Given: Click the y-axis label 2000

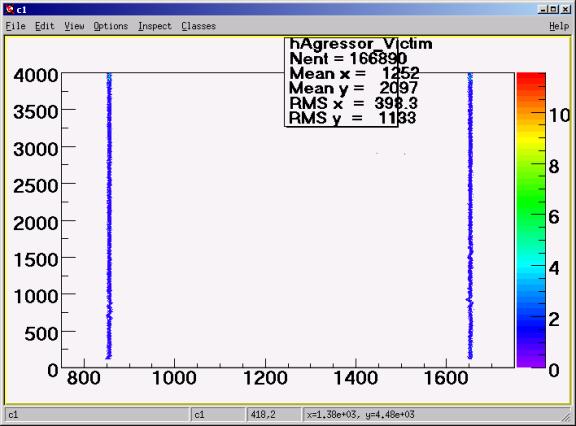Looking at the screenshot, I should [36, 223].
